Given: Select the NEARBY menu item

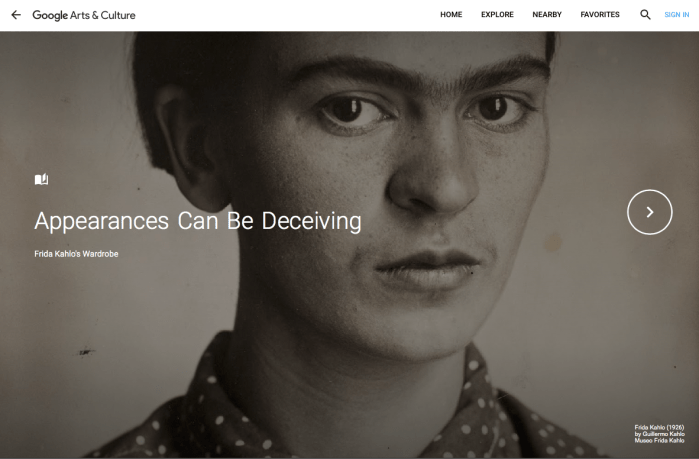Looking at the screenshot, I should [547, 15].
